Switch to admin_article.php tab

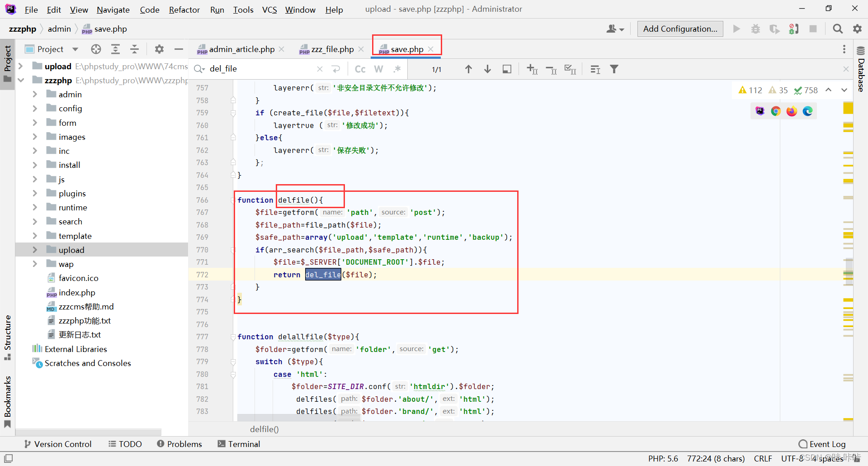(x=241, y=49)
